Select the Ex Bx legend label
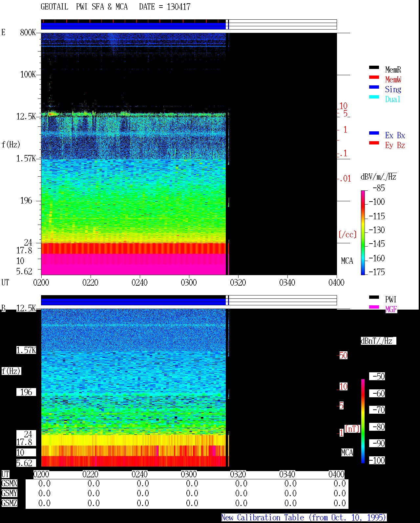The height and width of the screenshot is (523, 420). point(395,135)
